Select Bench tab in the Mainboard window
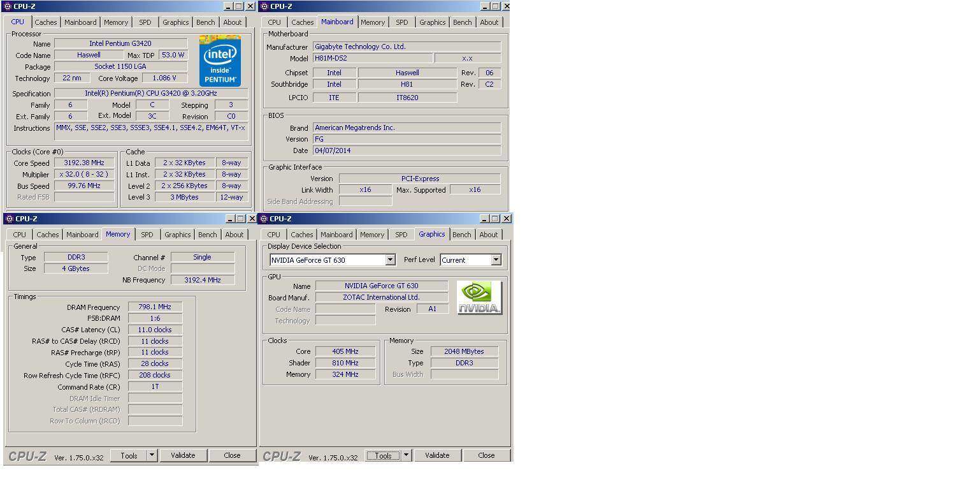 462,22
